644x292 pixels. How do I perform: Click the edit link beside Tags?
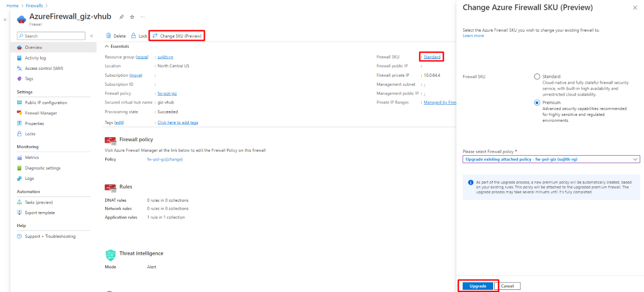[x=119, y=122]
